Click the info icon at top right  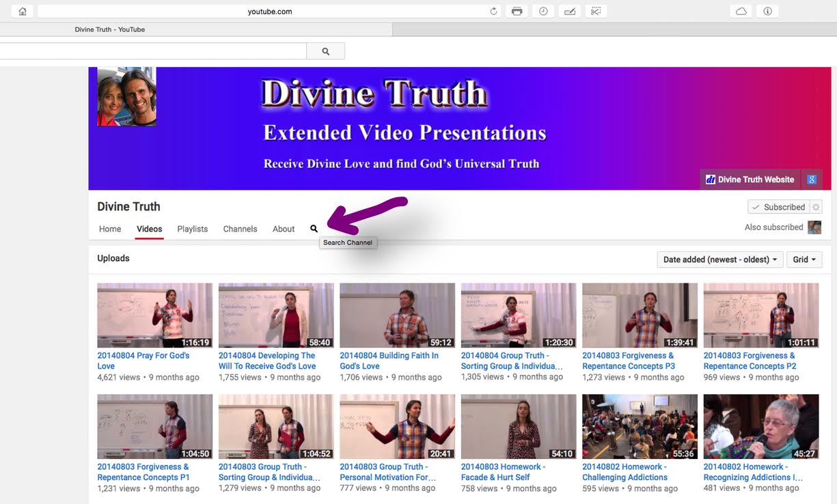767,11
